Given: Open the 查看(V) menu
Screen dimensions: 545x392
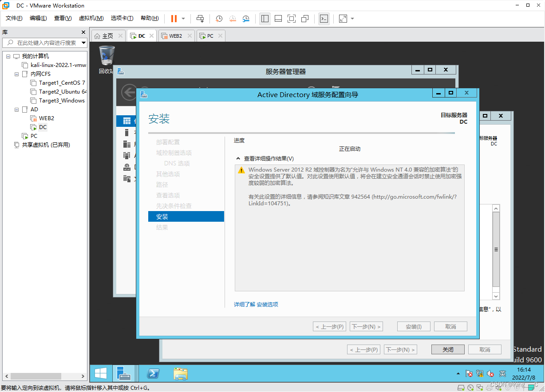Looking at the screenshot, I should point(63,18).
